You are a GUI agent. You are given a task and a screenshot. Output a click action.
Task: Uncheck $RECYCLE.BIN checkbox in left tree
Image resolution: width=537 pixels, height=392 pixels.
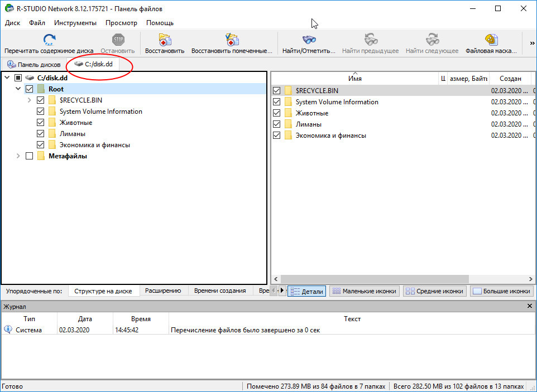tap(40, 100)
